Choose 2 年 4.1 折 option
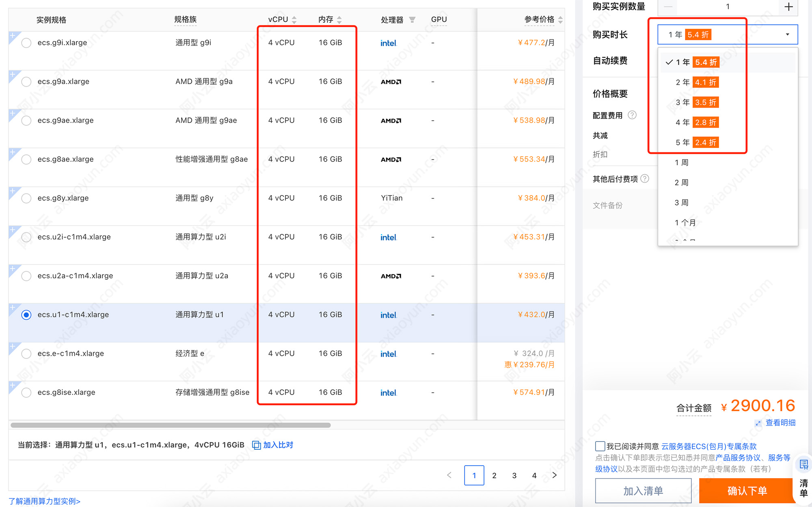Image resolution: width=812 pixels, height=507 pixels. click(x=728, y=82)
